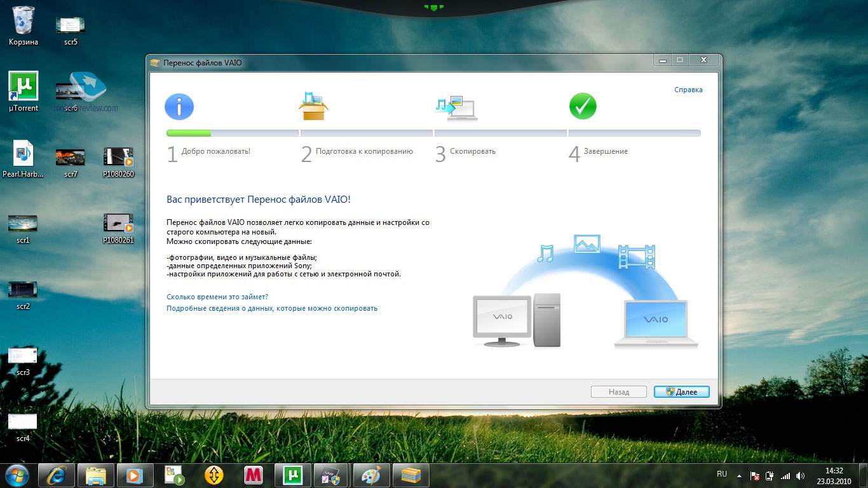Select the scr7 desktop file
The height and width of the screenshot is (488, 868).
71,162
